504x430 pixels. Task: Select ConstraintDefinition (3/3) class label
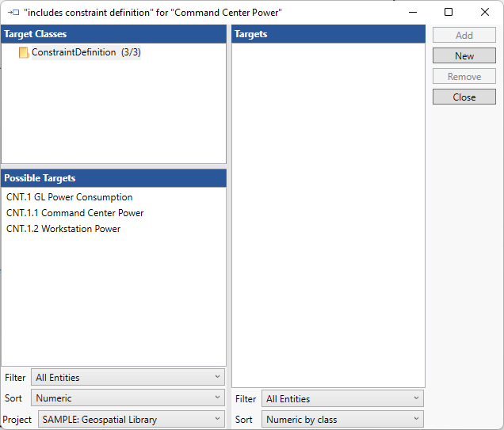pos(86,52)
